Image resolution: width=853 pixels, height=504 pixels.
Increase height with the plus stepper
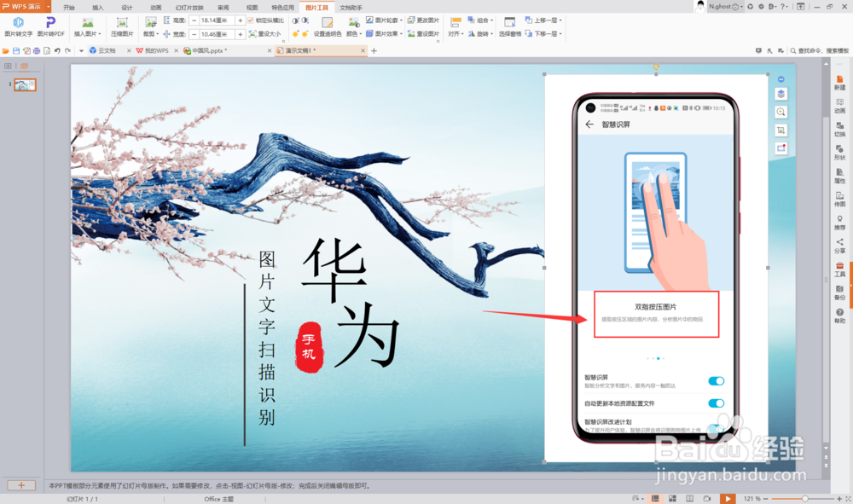pyautogui.click(x=240, y=20)
